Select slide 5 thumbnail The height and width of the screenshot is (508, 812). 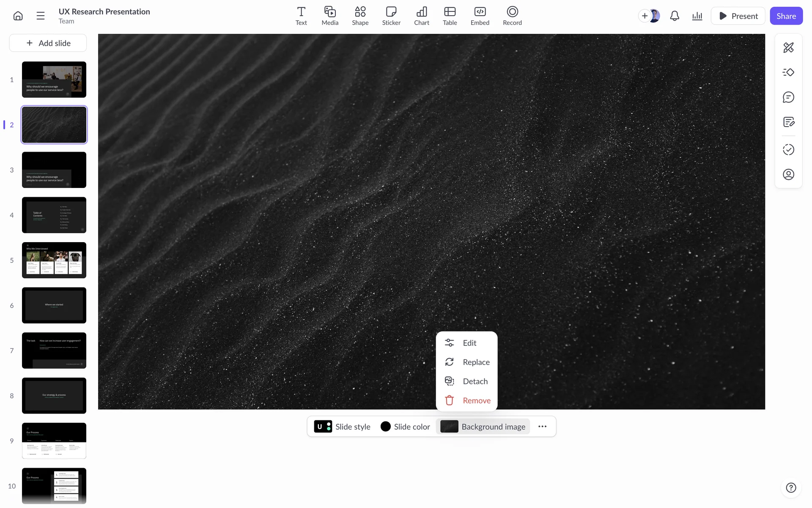point(54,260)
